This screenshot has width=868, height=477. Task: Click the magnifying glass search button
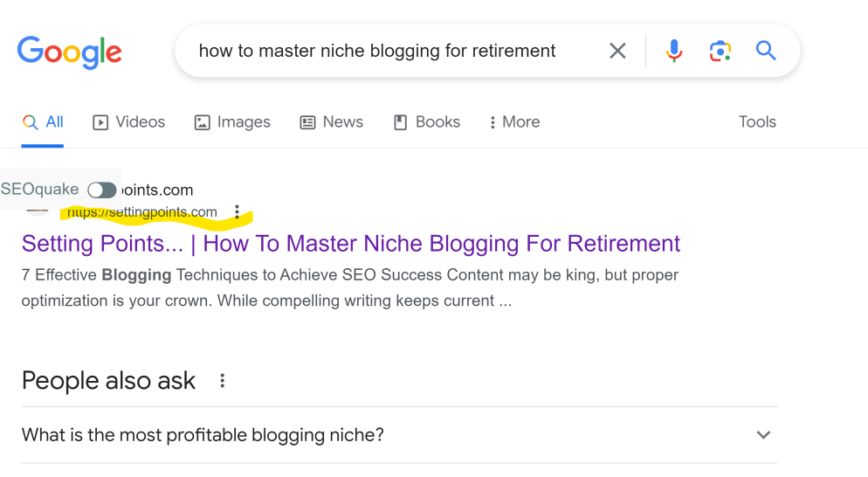pos(766,51)
